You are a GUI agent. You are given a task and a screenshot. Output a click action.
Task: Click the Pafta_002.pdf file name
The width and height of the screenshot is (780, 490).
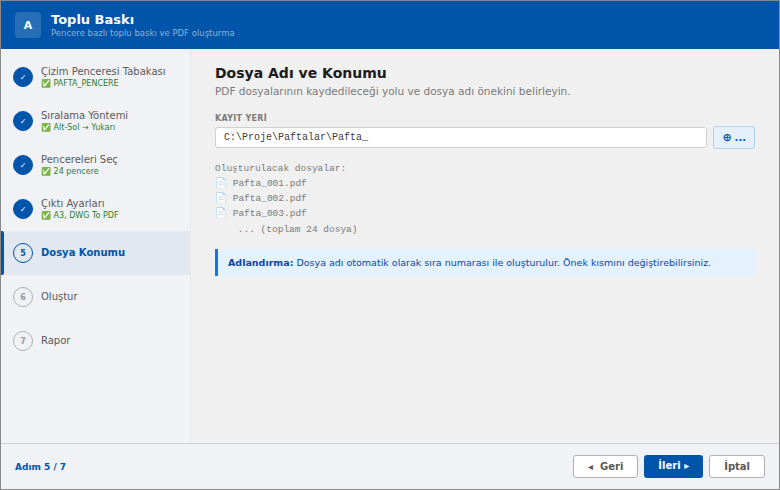point(269,198)
